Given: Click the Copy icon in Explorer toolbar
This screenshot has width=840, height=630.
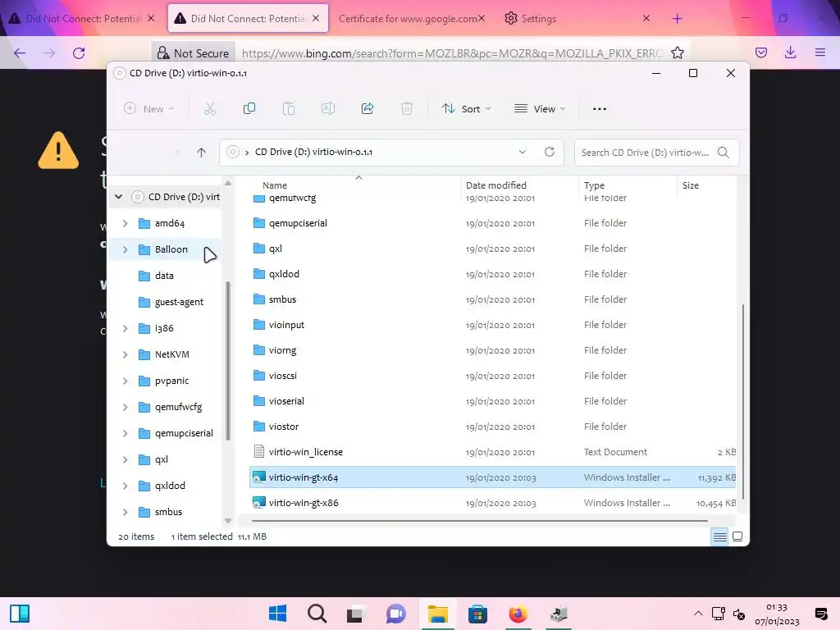Looking at the screenshot, I should click(249, 109).
